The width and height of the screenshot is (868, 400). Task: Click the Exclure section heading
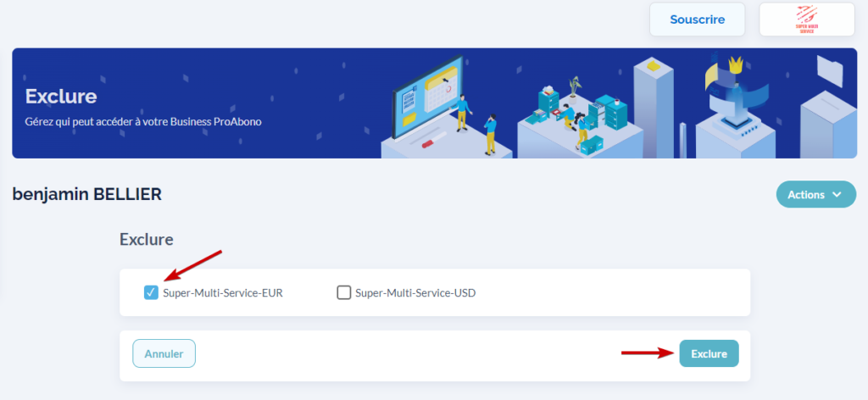click(x=147, y=240)
